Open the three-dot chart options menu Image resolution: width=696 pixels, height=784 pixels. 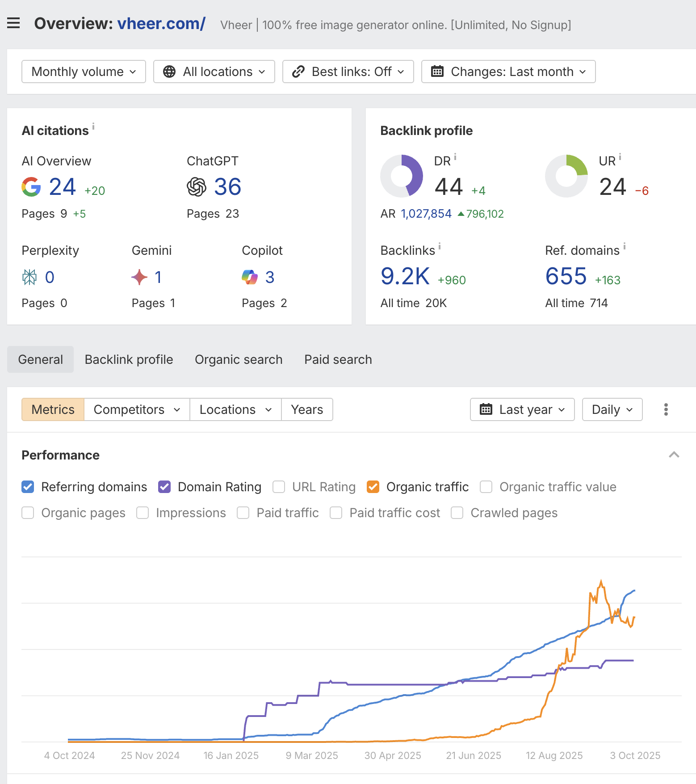point(666,409)
